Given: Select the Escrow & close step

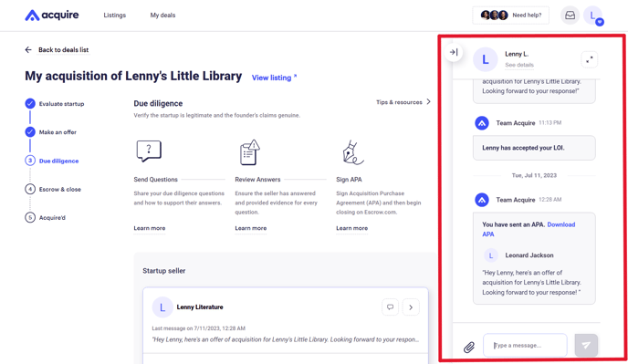Looking at the screenshot, I should coord(53,190).
